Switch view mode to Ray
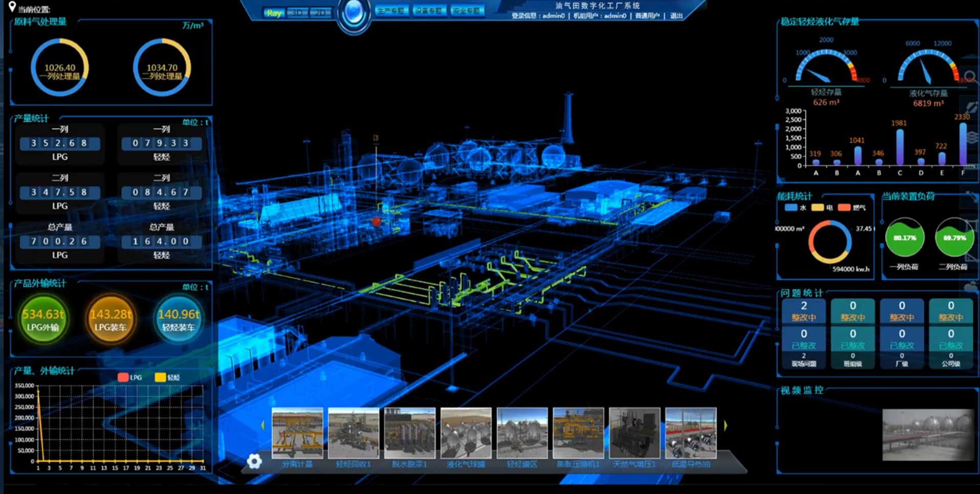The width and height of the screenshot is (980, 494). 274,13
